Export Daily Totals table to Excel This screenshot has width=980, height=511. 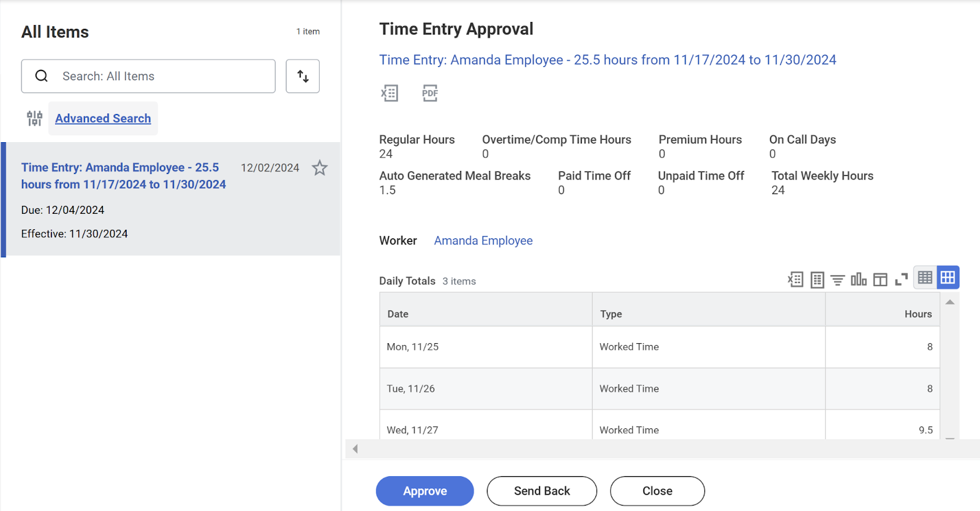pyautogui.click(x=795, y=279)
